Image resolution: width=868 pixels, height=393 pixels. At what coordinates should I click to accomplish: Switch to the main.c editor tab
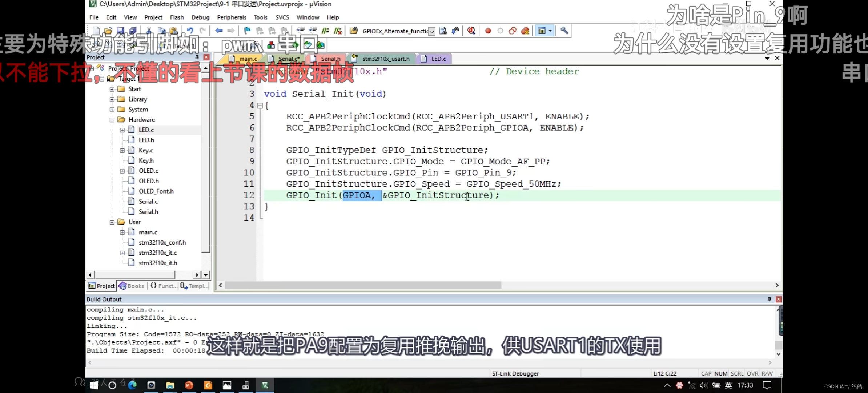pyautogui.click(x=244, y=59)
